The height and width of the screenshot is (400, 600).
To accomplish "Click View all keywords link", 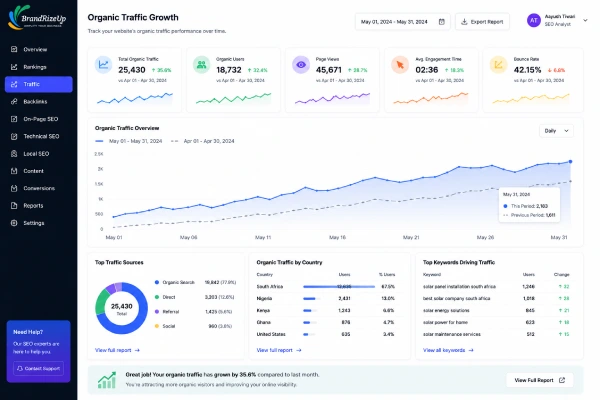I will (x=448, y=350).
